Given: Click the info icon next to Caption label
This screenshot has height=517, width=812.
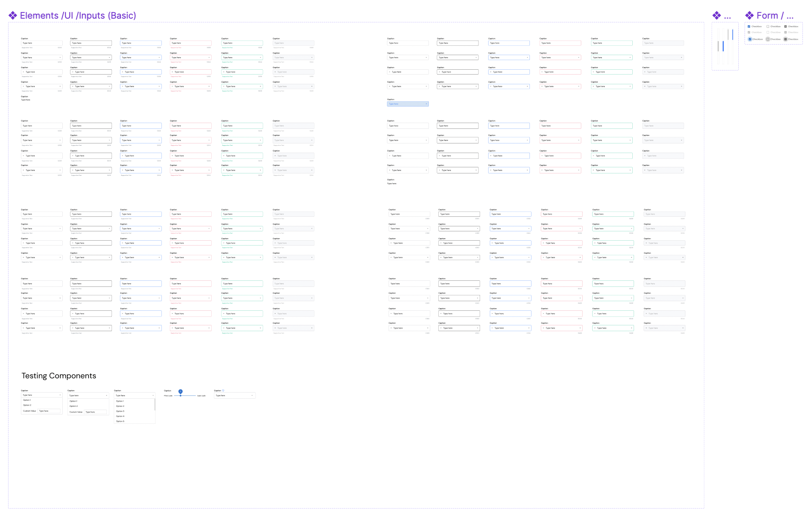Looking at the screenshot, I should (x=223, y=391).
